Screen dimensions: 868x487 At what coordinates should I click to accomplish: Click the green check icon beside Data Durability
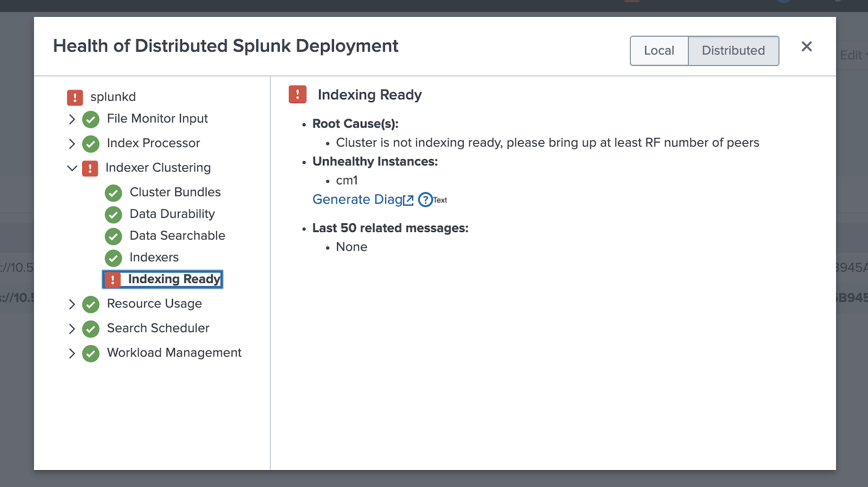click(x=114, y=215)
